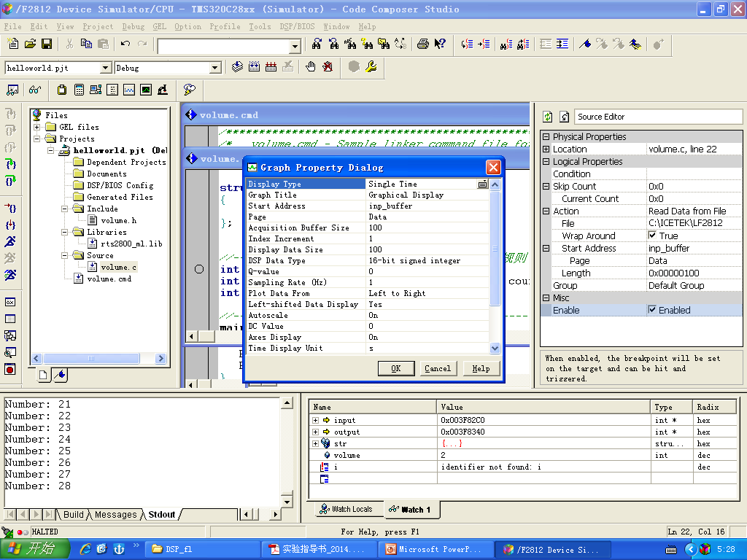This screenshot has width=747, height=560.
Task: Switch to the Messages output tab
Action: point(115,514)
